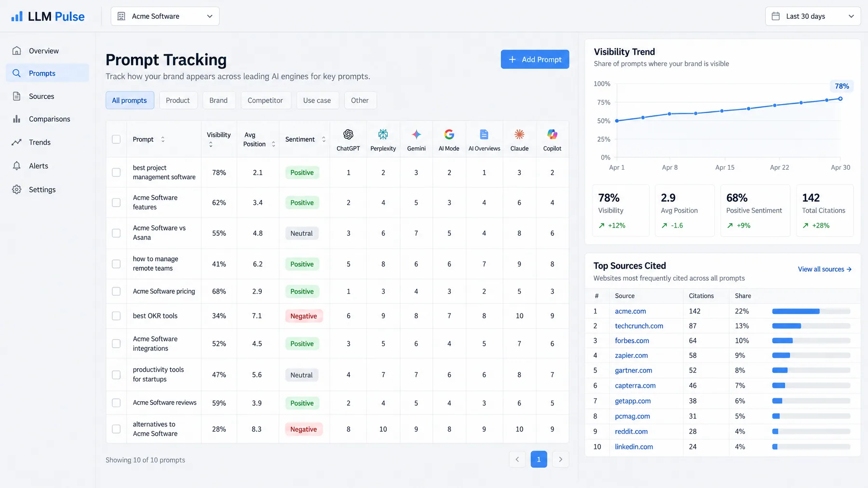Click the Gemini sparkle icon
Screen dimensions: 868x488
tap(416, 134)
